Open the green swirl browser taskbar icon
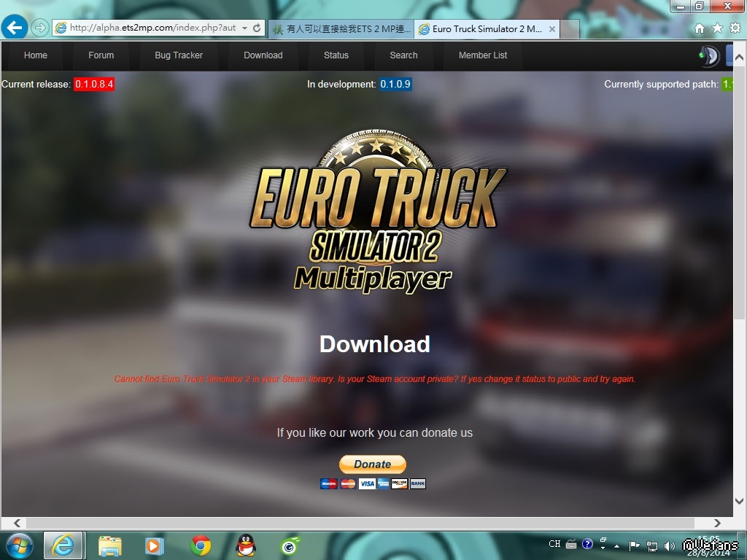 pyautogui.click(x=290, y=546)
